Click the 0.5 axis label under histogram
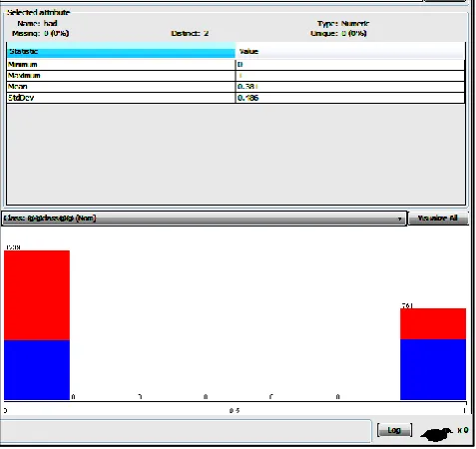This screenshot has height=449, width=476. pos(235,411)
